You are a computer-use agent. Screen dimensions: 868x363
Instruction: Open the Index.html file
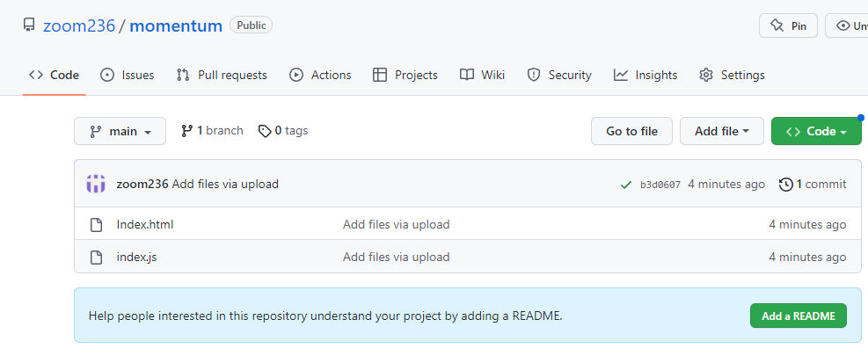tap(145, 224)
